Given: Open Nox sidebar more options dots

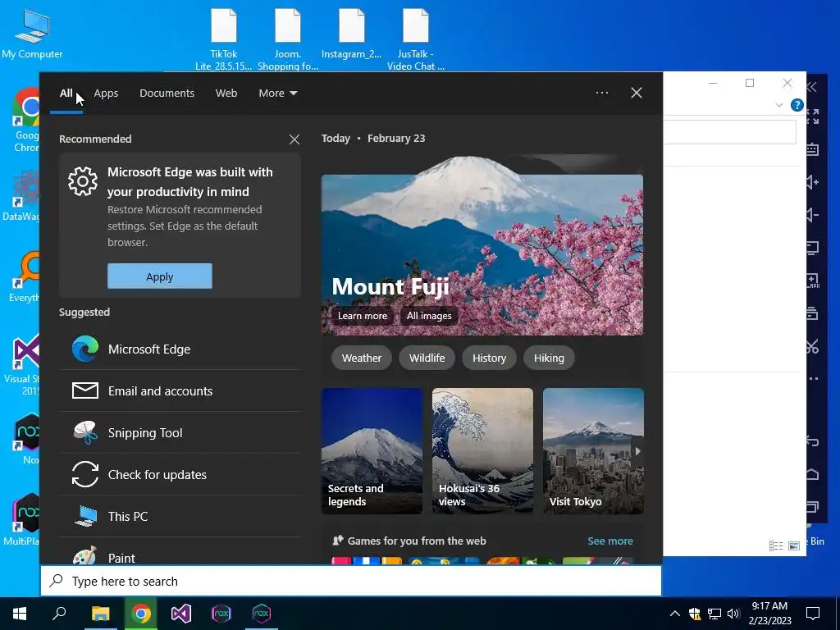Looking at the screenshot, I should (x=813, y=378).
